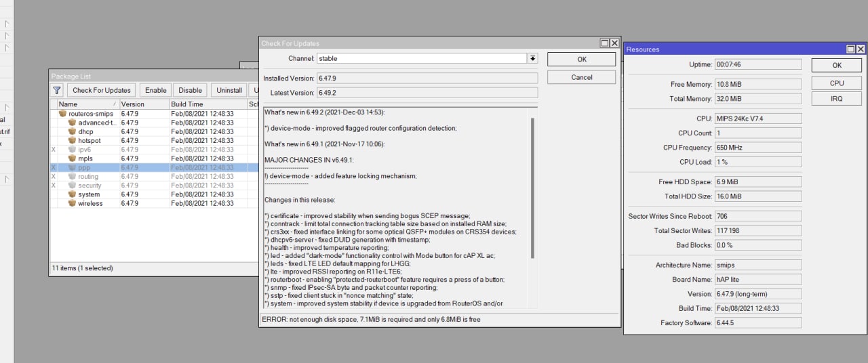
Task: Select the dhcp package icon
Action: click(x=72, y=131)
